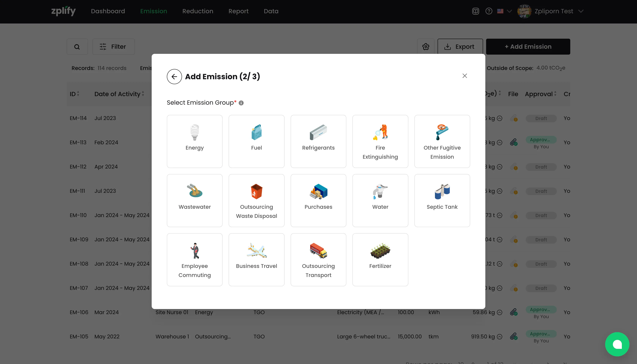Pick the Refrigerants emission group
Screen dimensions: 637x364
(318, 141)
